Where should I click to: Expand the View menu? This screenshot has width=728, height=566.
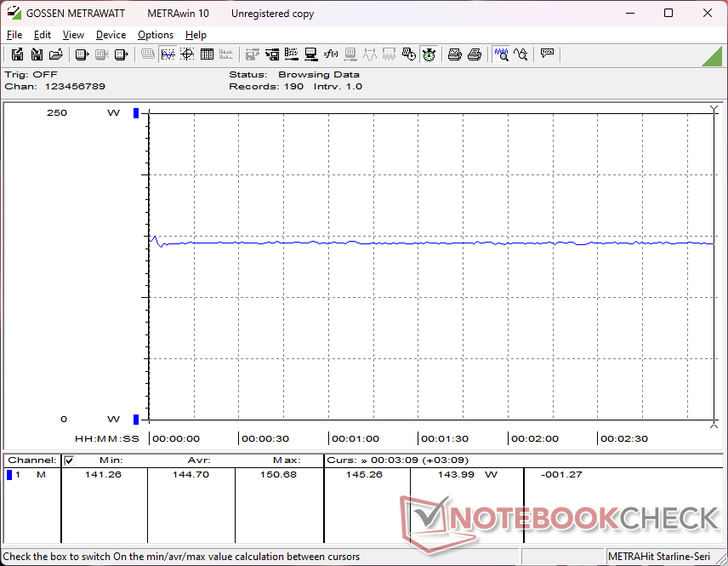[73, 35]
